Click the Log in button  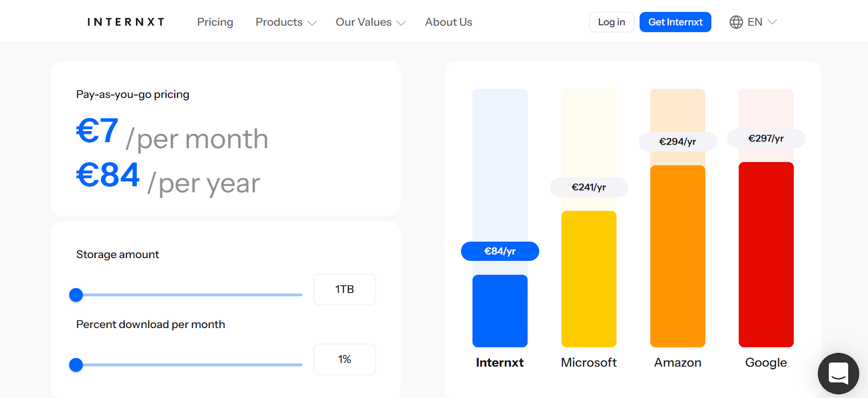pos(611,22)
